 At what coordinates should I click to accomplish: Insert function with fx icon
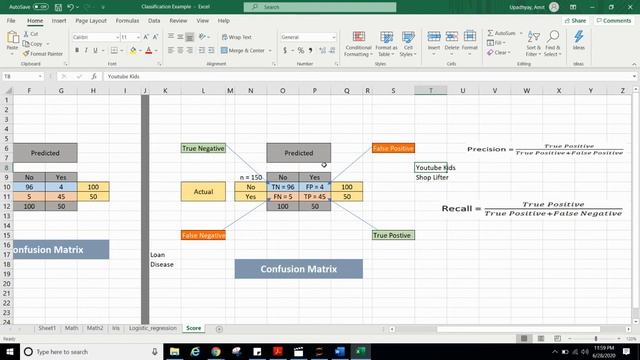coord(94,76)
